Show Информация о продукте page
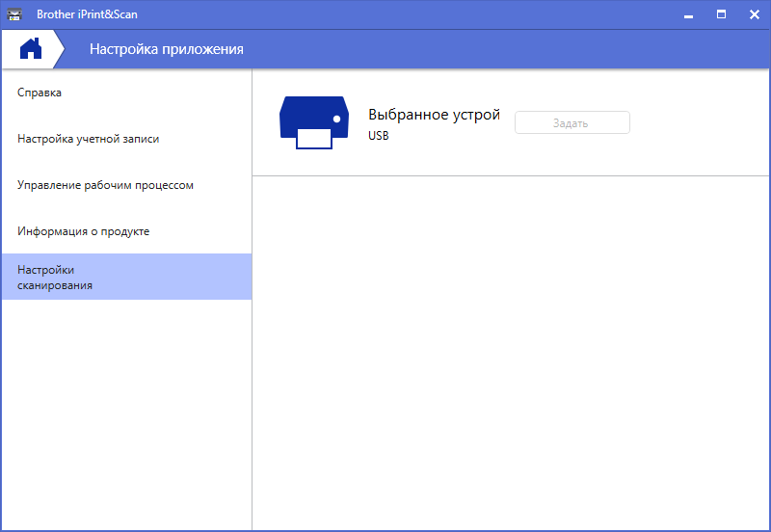Screen dimensions: 771x532 click(x=84, y=231)
